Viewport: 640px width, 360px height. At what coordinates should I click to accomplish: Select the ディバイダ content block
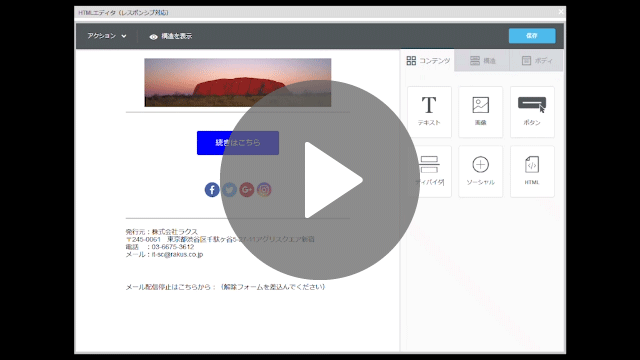[429, 171]
